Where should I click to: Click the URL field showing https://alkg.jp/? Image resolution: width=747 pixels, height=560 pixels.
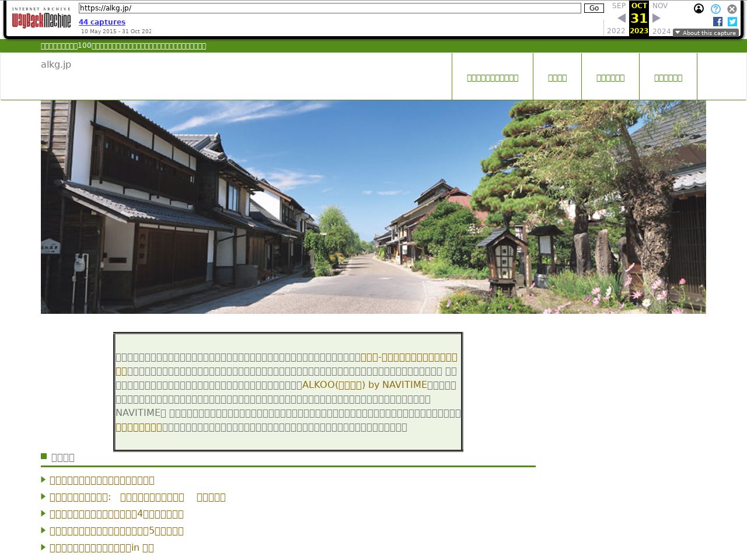(x=330, y=8)
